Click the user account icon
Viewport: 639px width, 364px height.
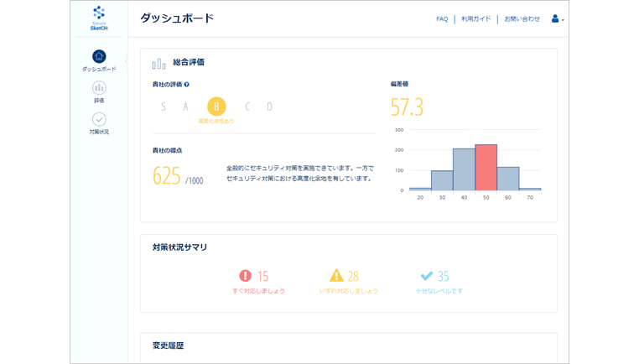pos(555,18)
